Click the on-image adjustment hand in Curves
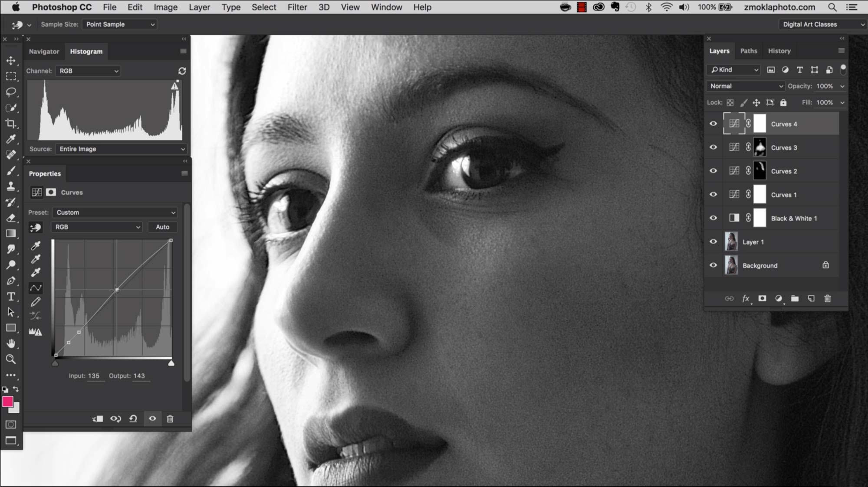 pos(36,227)
